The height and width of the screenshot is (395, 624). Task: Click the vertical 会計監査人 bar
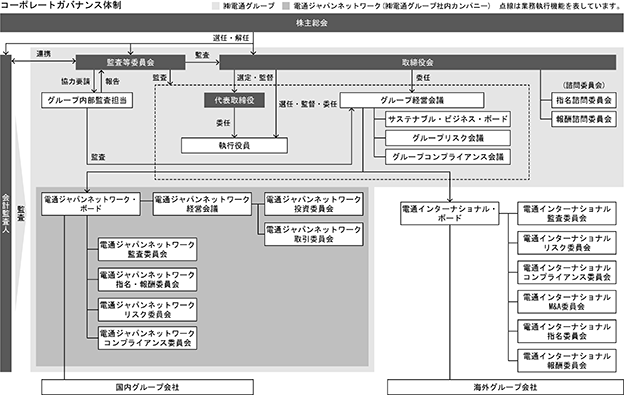click(x=6, y=214)
